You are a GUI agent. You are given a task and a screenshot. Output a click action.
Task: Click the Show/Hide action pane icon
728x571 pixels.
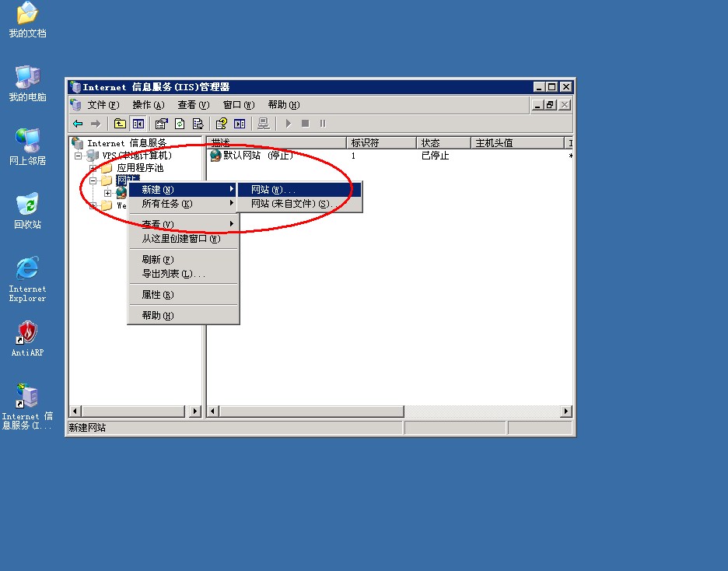point(240,124)
